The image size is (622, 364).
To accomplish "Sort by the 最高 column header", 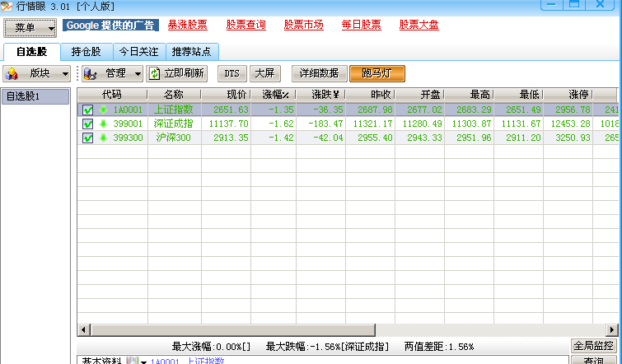I will click(469, 95).
